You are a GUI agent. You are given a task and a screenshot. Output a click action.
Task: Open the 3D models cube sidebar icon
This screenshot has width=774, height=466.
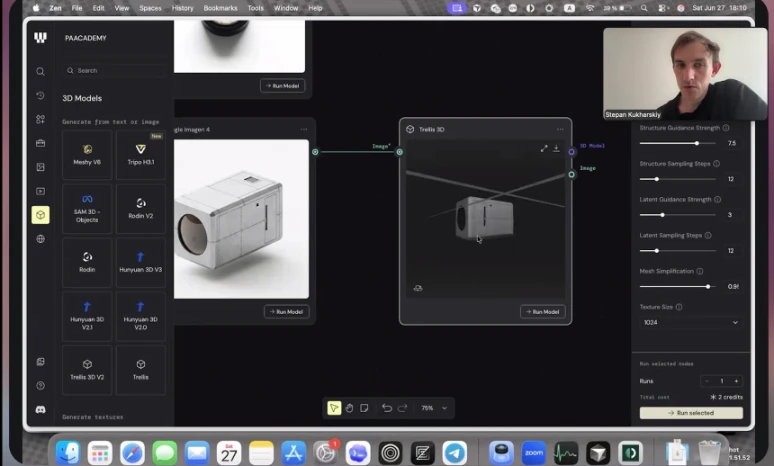click(40, 215)
